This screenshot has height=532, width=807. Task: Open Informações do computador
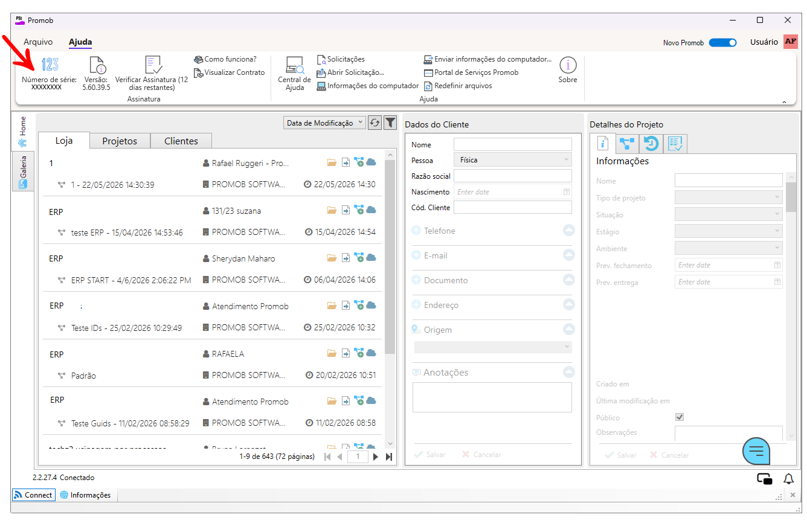pos(368,86)
